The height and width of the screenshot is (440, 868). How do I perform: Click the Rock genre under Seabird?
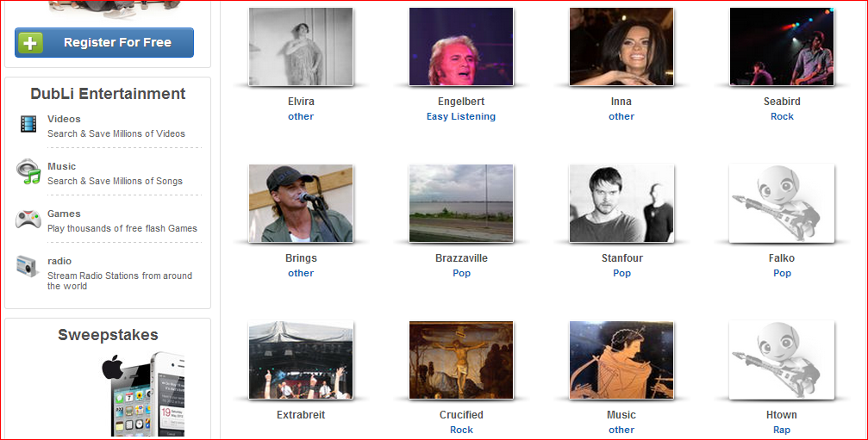click(x=782, y=116)
